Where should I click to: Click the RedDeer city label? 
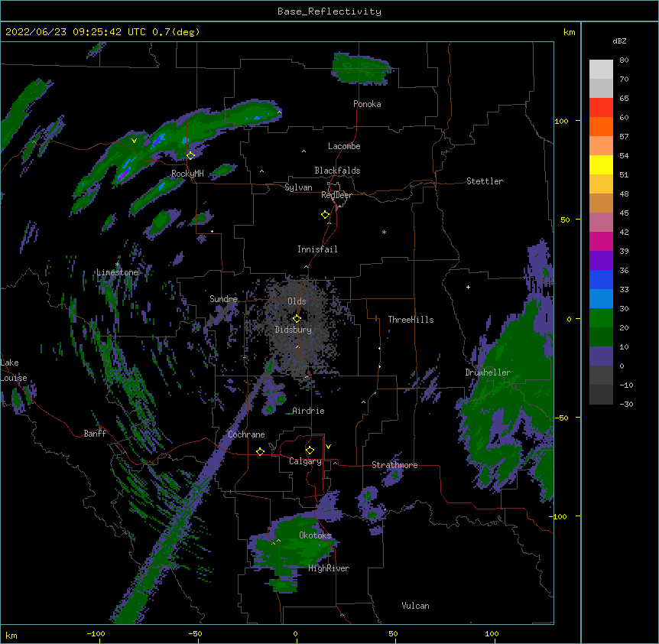[336, 195]
